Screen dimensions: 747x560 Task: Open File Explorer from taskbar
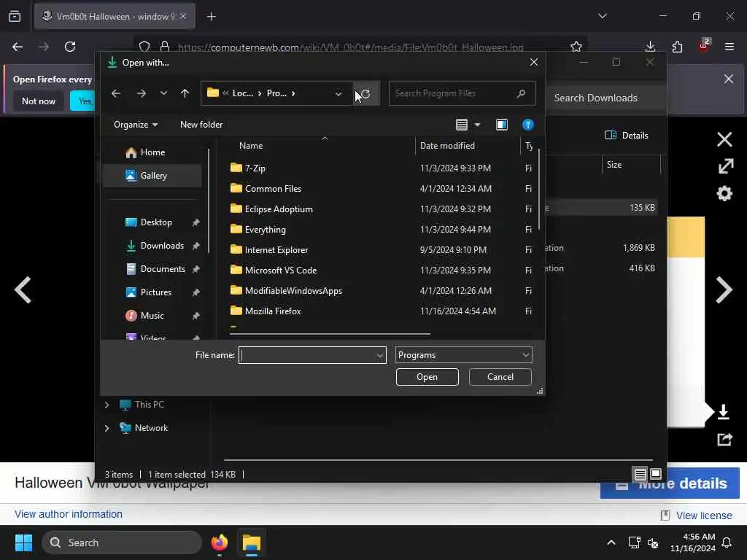[252, 542]
